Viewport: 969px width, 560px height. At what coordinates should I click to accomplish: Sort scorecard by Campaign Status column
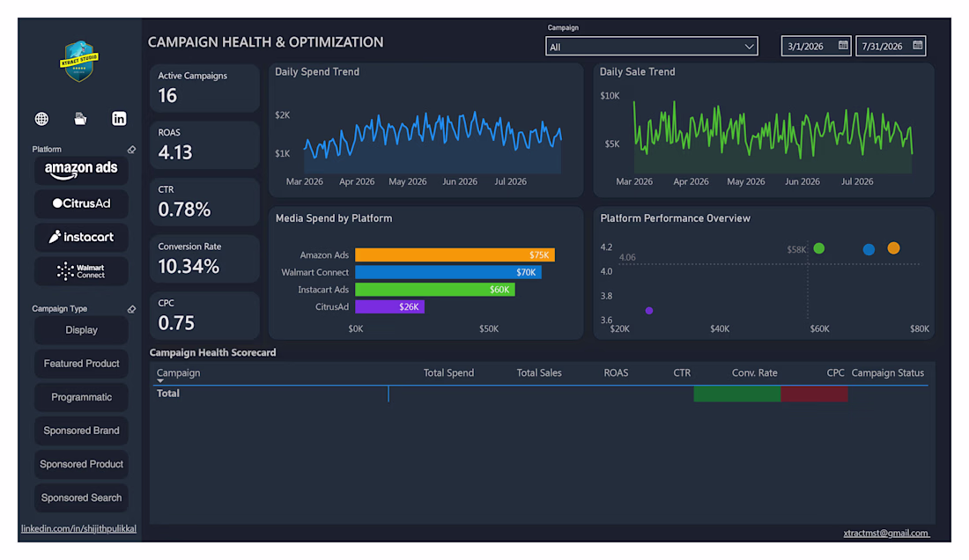[887, 373]
